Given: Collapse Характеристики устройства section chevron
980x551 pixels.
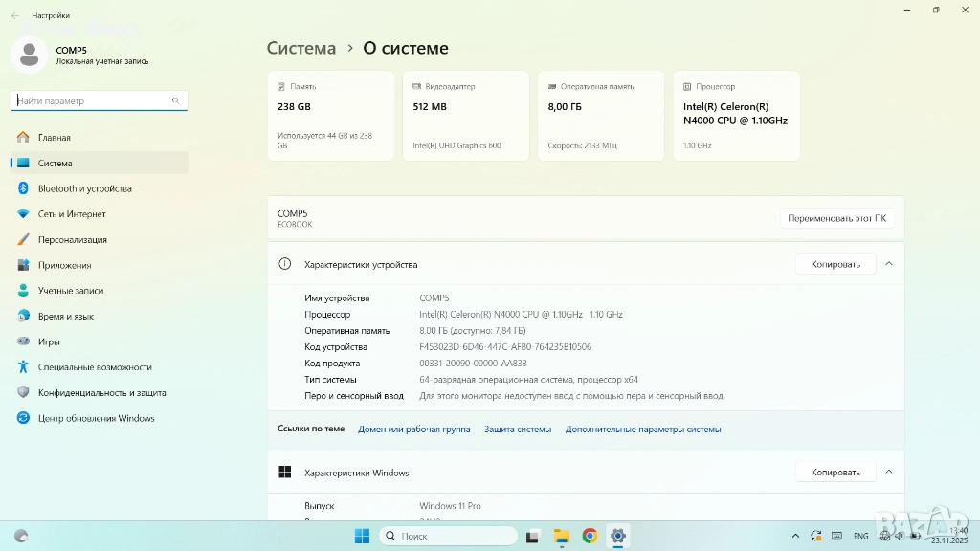Looking at the screenshot, I should 888,264.
